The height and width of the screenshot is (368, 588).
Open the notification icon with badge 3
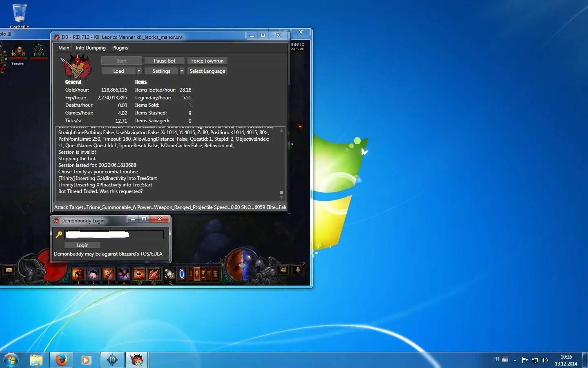(x=298, y=269)
